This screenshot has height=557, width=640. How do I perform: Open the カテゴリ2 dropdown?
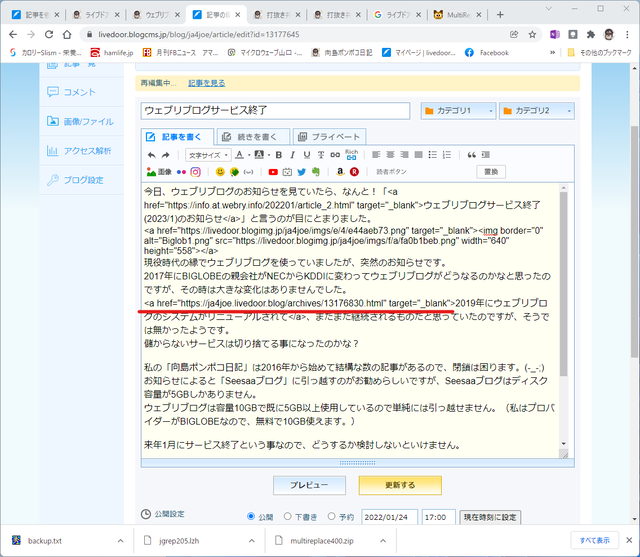(537, 111)
